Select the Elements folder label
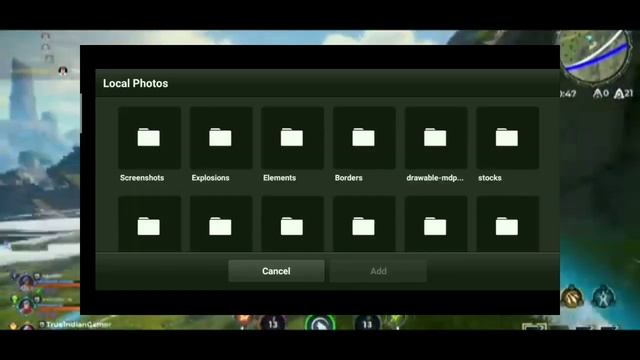This screenshot has height=360, width=640. (280, 178)
